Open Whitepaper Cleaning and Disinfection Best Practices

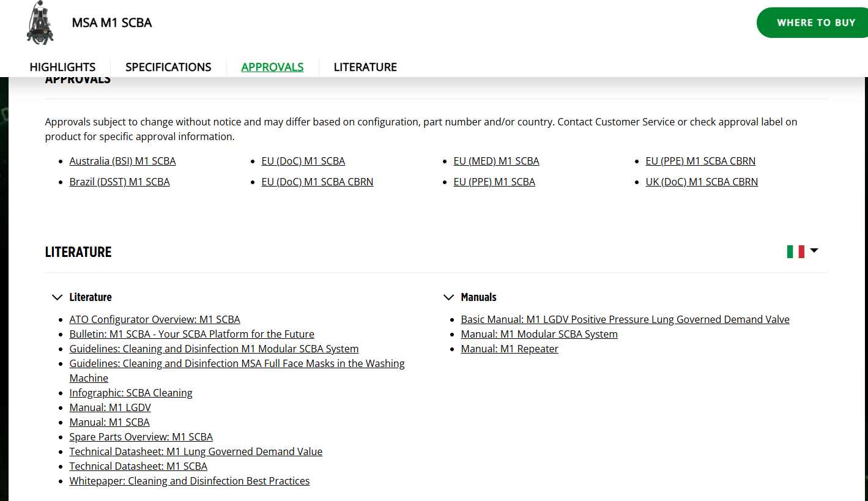190,481
